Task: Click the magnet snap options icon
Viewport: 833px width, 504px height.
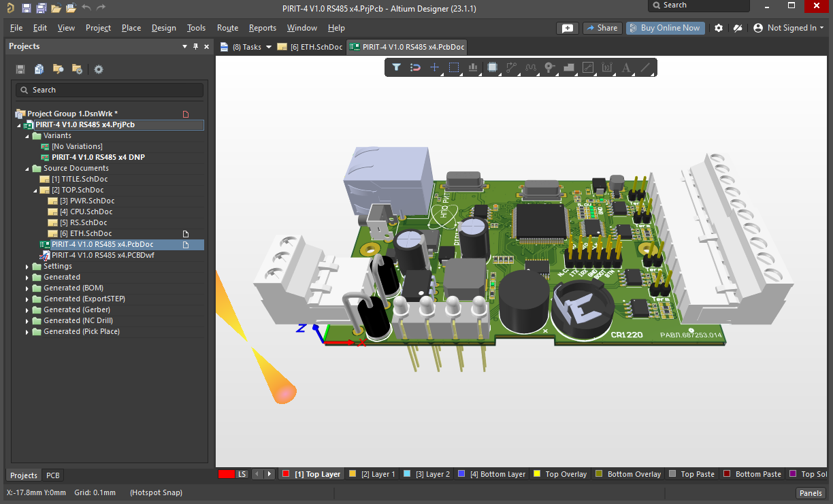Action: coord(415,67)
